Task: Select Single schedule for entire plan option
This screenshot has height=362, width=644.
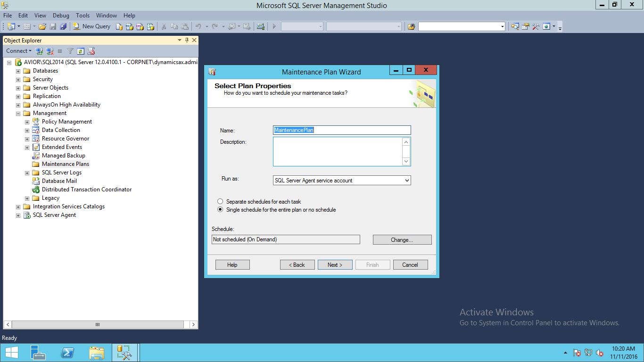Action: coord(220,210)
